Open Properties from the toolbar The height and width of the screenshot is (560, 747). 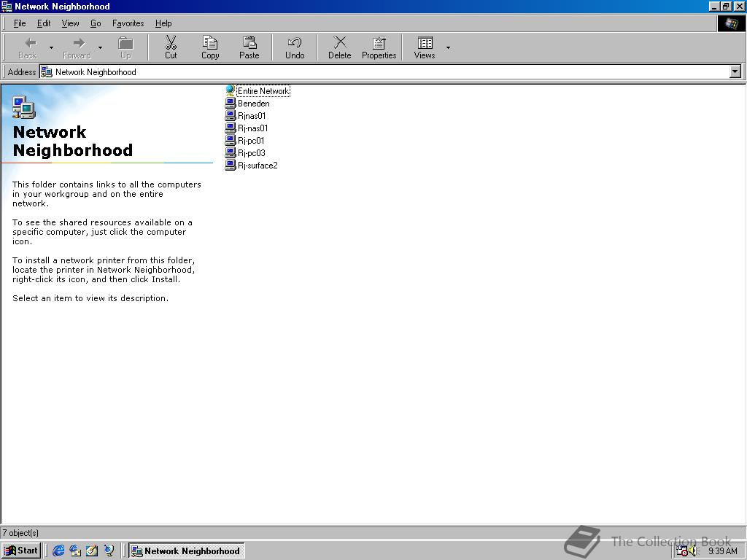coord(379,47)
